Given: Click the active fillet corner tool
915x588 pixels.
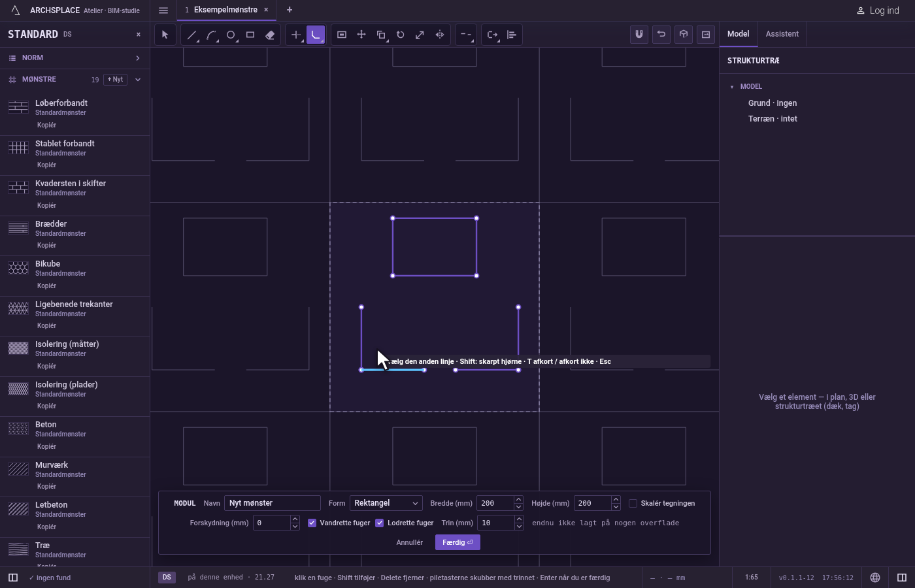Looking at the screenshot, I should pyautogui.click(x=316, y=35).
